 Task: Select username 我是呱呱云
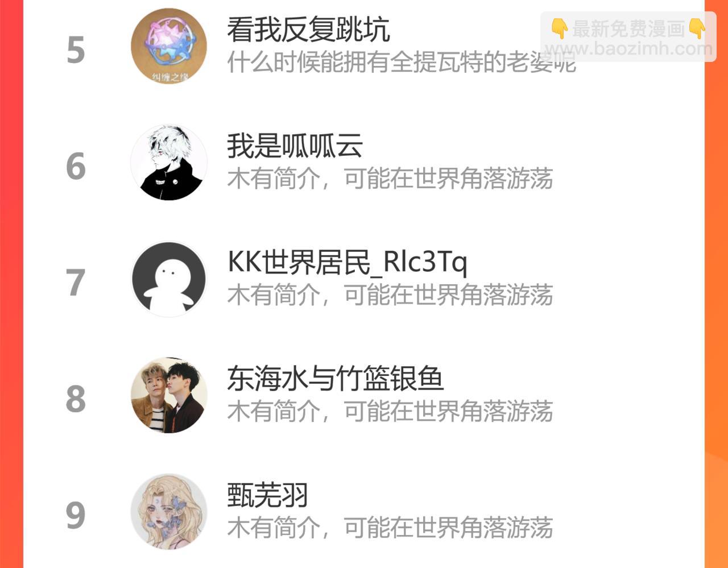tap(295, 146)
